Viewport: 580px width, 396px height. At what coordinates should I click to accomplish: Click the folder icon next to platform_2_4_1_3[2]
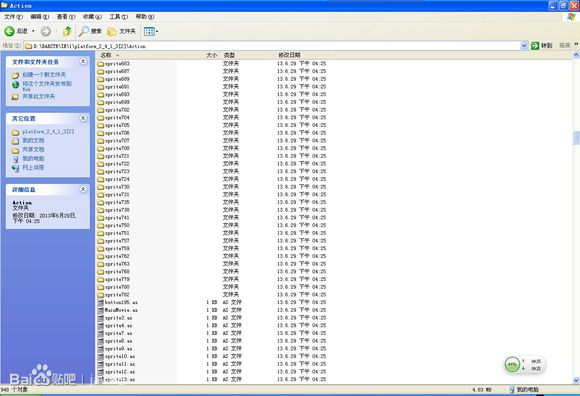pos(15,132)
